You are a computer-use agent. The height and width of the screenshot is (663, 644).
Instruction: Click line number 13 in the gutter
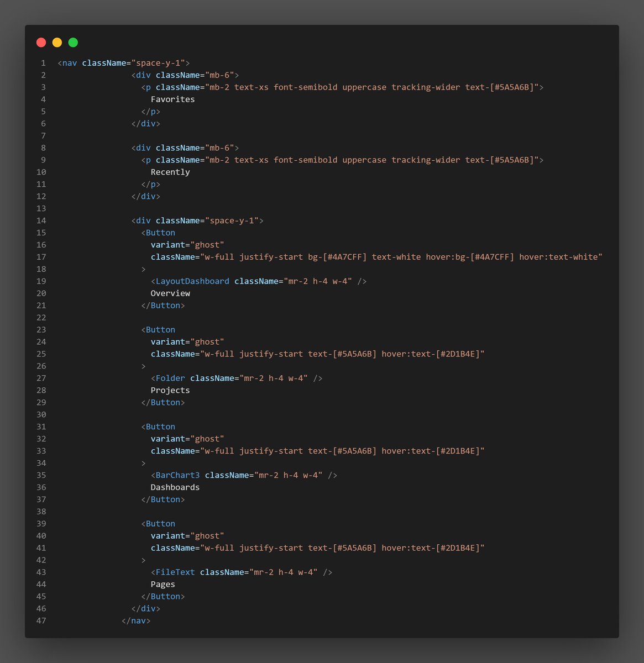[x=41, y=209]
